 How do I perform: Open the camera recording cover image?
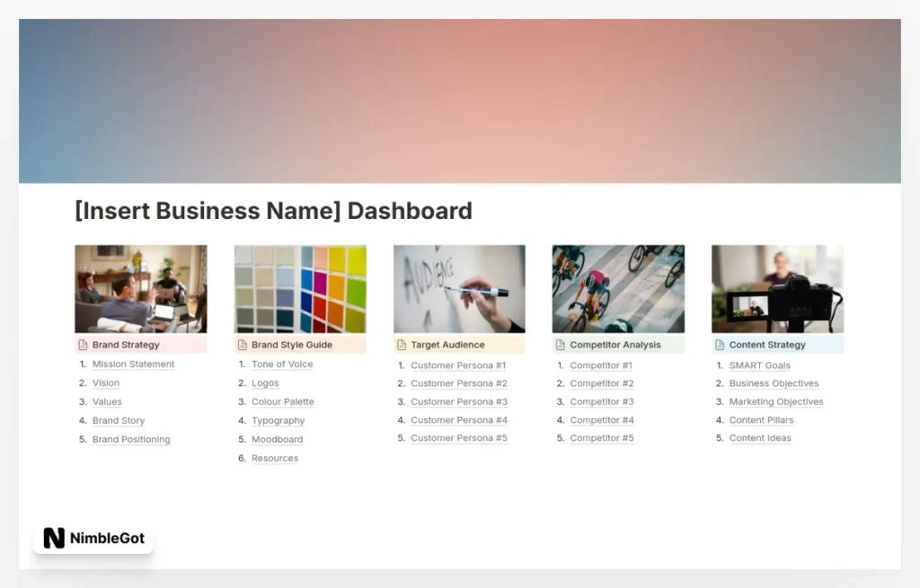click(777, 289)
